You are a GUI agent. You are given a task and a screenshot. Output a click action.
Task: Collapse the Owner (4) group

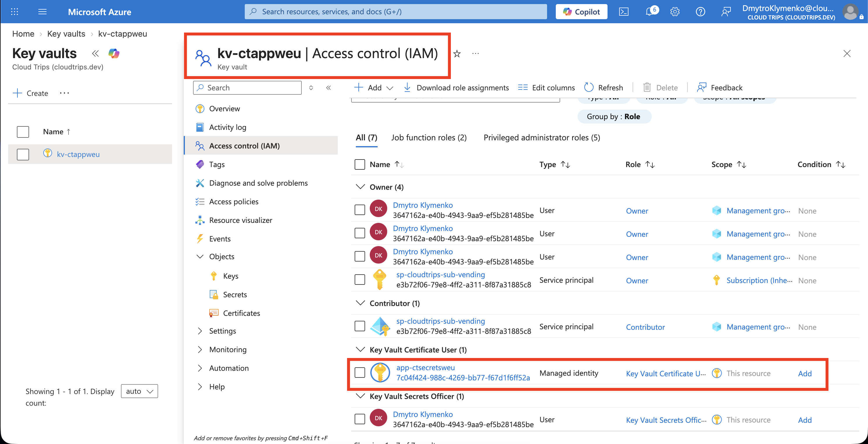pos(360,187)
